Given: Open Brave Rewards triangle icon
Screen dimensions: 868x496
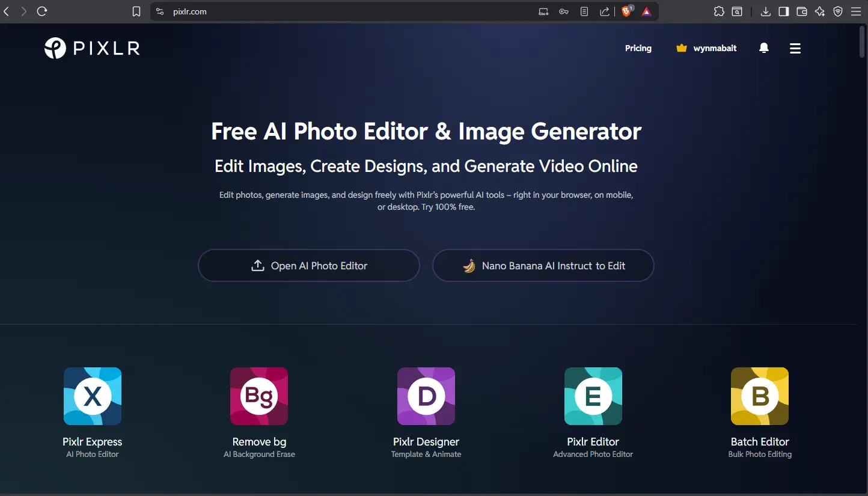Looking at the screenshot, I should pos(646,11).
